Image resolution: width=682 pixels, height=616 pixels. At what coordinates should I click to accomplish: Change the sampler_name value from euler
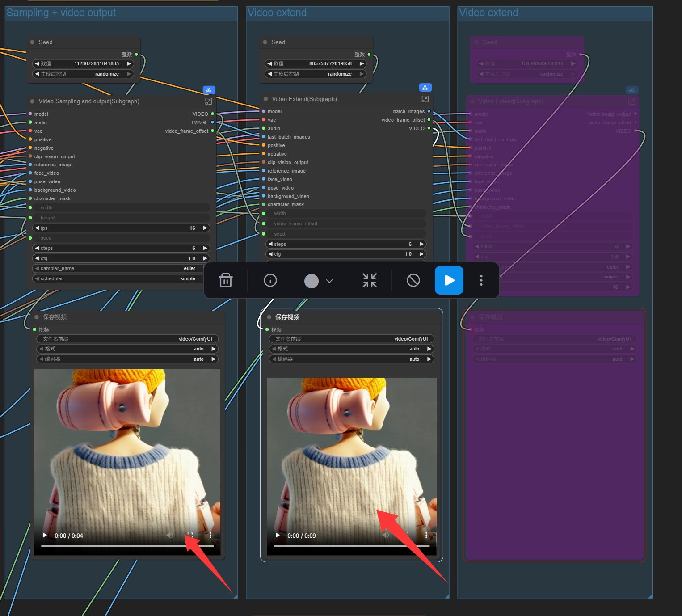point(121,268)
